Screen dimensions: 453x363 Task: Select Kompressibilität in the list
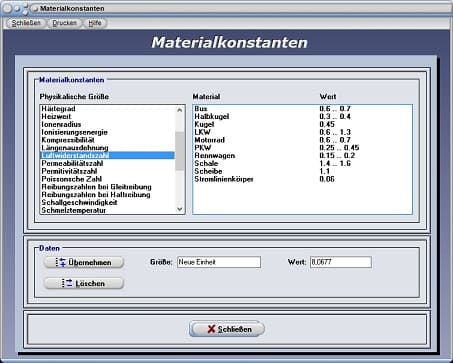[107, 140]
